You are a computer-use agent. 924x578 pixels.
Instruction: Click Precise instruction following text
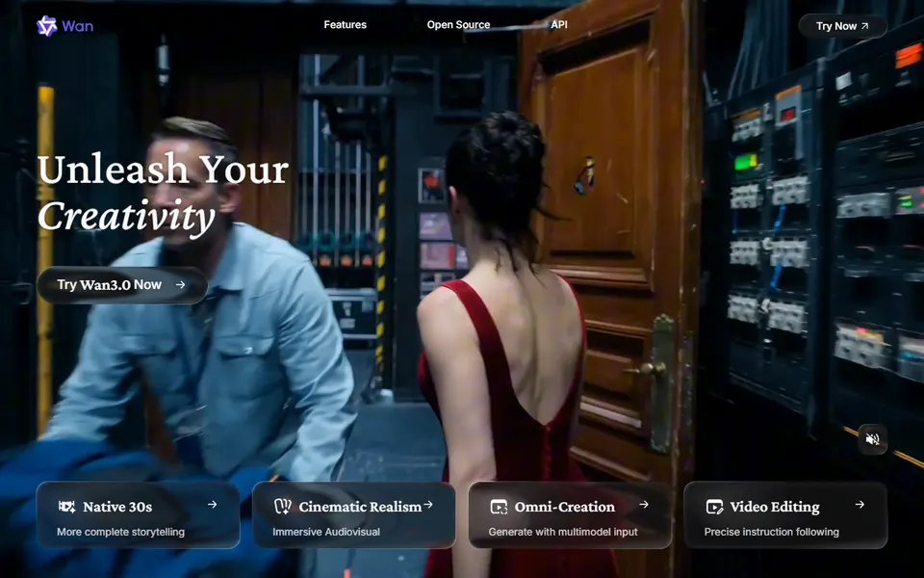tap(771, 532)
